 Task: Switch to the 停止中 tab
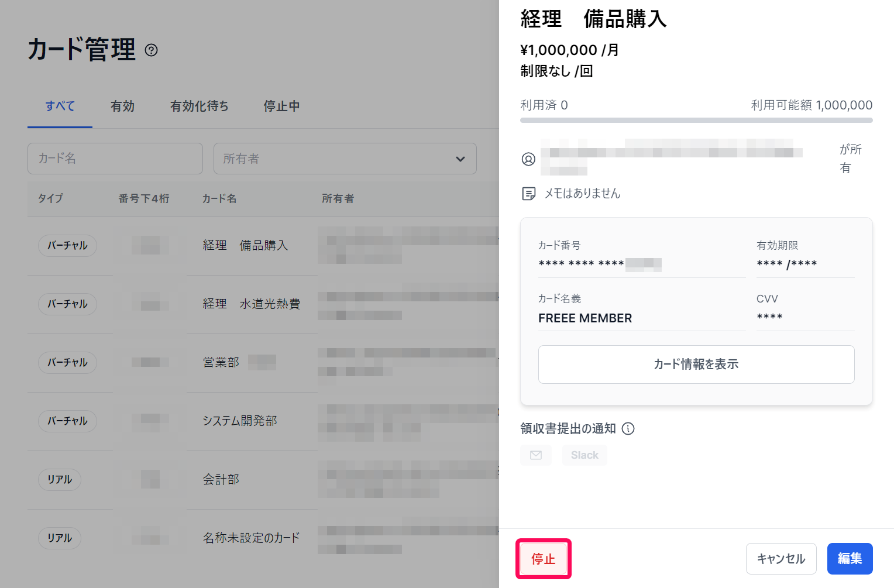coord(281,106)
